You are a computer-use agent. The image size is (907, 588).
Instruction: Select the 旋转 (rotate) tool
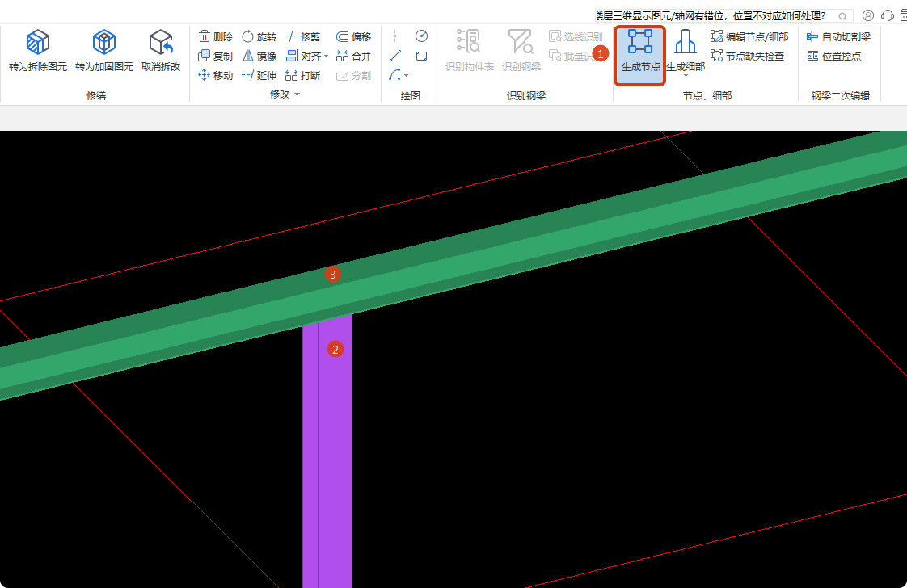click(x=259, y=36)
